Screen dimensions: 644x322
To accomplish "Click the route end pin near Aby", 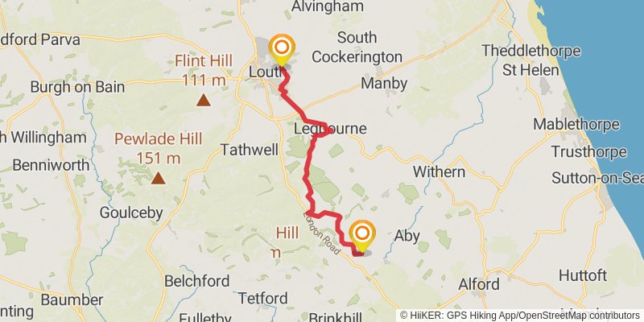I will click(x=362, y=236).
